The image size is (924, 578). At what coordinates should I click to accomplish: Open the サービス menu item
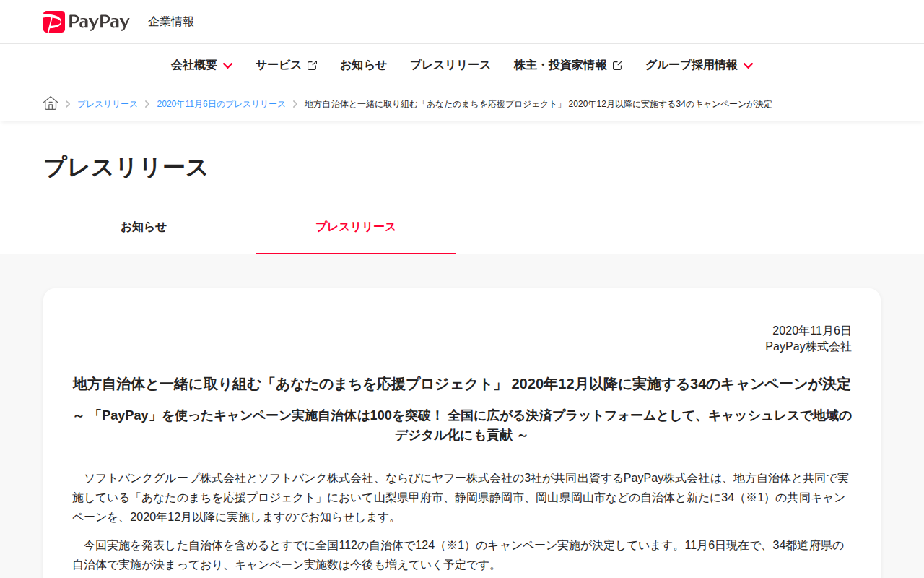click(278, 65)
